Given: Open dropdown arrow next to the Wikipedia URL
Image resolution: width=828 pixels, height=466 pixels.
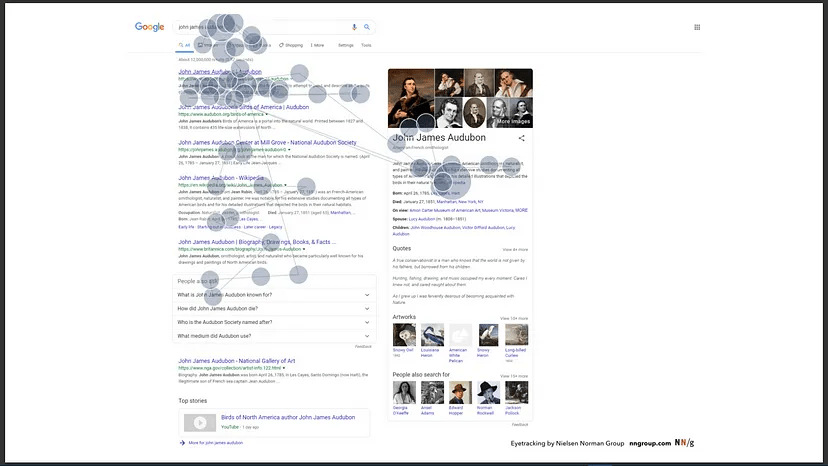Looking at the screenshot, I should (286, 185).
